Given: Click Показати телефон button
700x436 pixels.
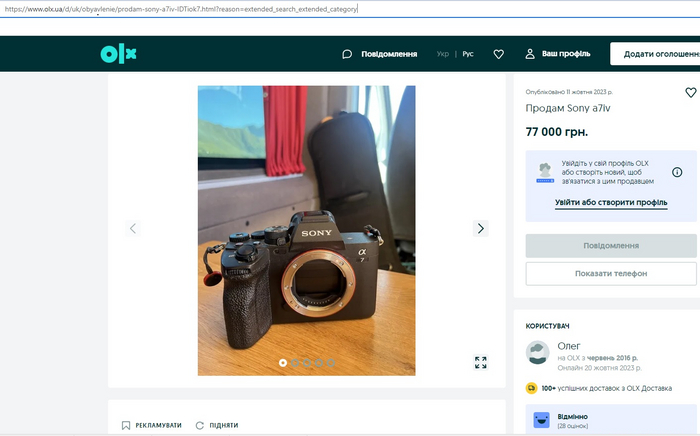Looking at the screenshot, I should pos(611,274).
